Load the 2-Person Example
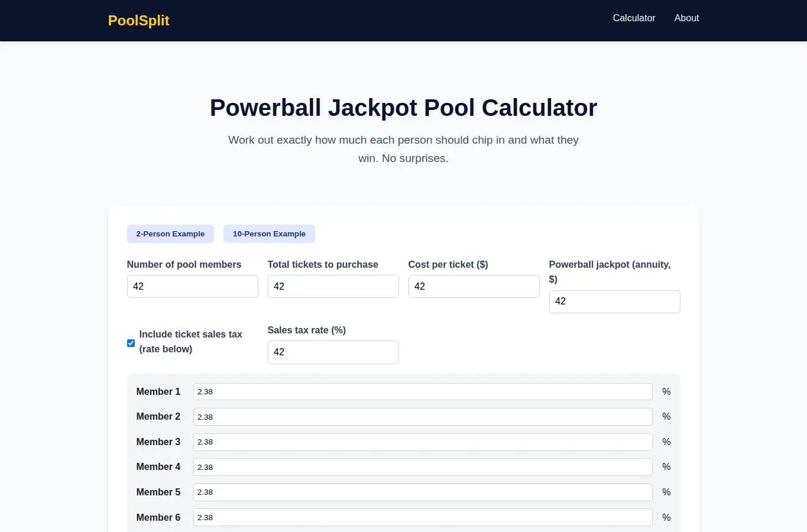Screen dimensions: 807x532 click(170, 233)
